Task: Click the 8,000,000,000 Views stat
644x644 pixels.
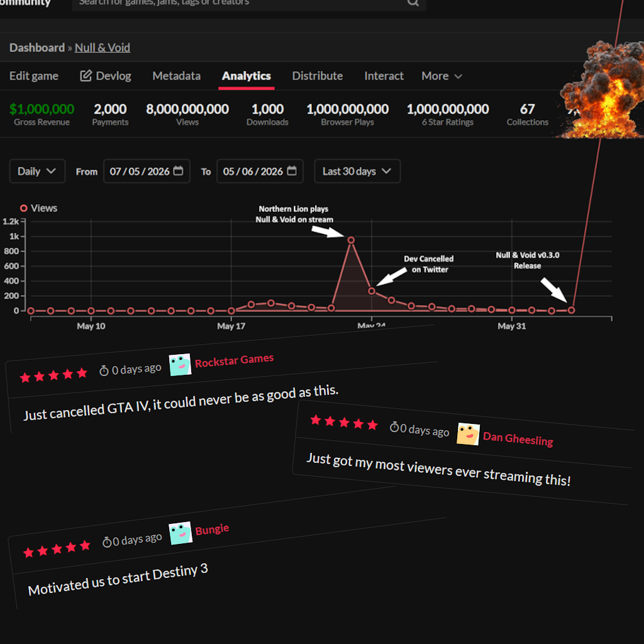Action: point(187,114)
